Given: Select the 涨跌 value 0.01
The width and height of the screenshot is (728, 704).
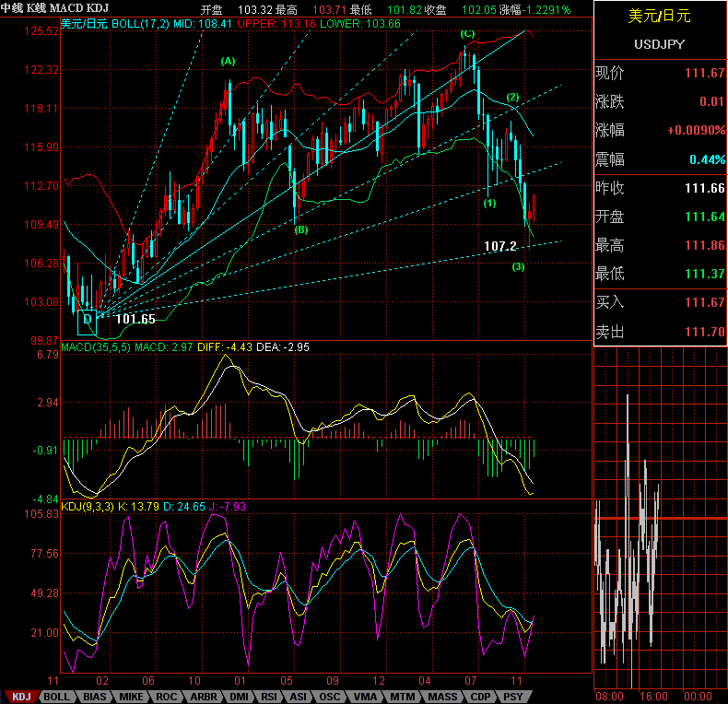Looking at the screenshot, I should click(711, 101).
